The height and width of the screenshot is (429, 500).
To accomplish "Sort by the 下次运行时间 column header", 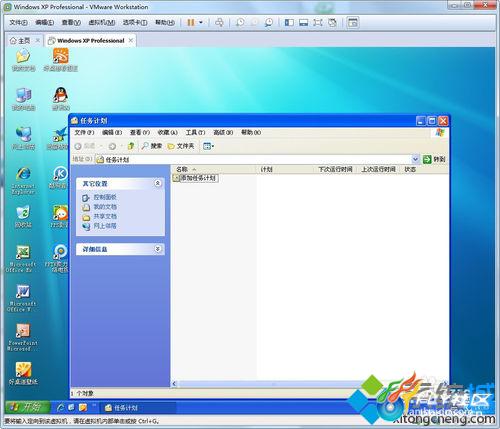I will point(335,169).
